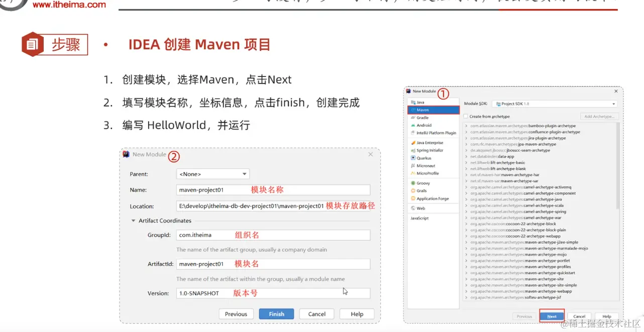Click the Version field 1.0-SNAPSHOT
This screenshot has height=332, width=644.
point(273,293)
